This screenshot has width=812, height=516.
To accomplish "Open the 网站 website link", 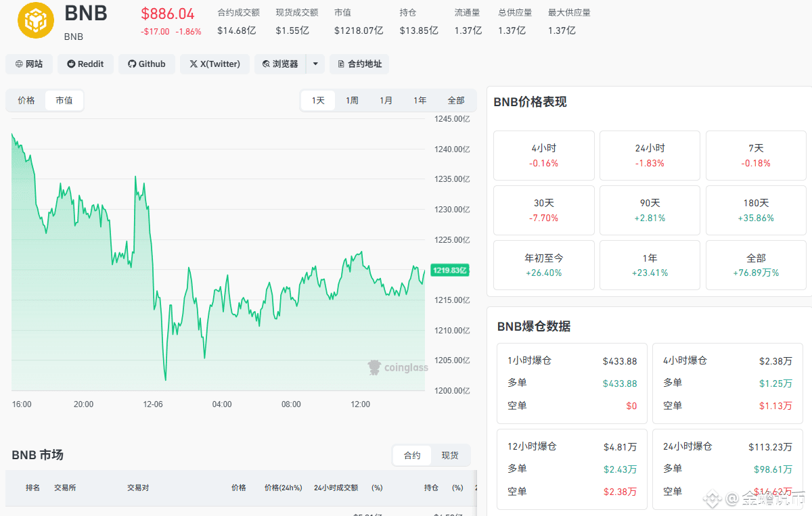I will tap(29, 64).
